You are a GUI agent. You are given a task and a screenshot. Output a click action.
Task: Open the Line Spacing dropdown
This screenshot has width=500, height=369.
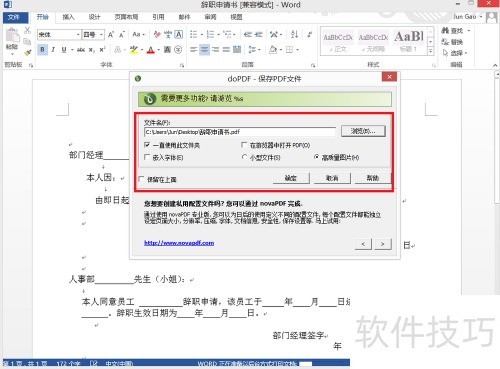(254, 50)
